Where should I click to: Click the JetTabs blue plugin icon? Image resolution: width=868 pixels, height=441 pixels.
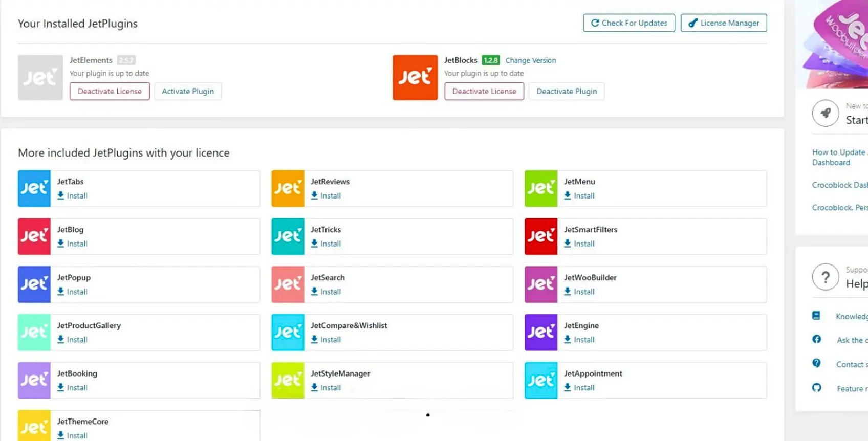34,188
